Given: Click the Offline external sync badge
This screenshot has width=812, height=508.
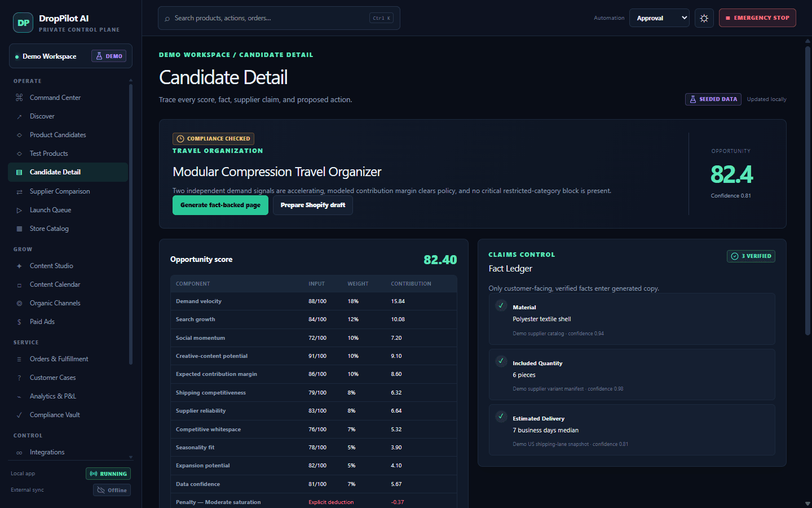Looking at the screenshot, I should [x=112, y=490].
